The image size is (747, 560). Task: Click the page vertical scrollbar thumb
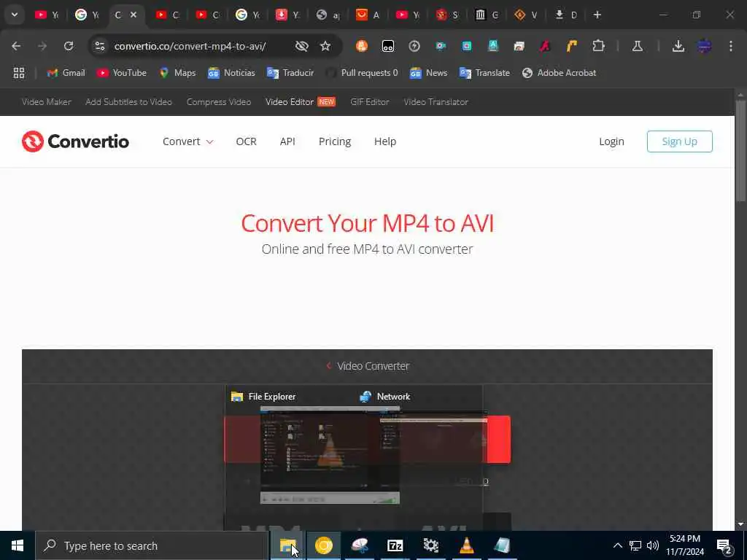(x=740, y=150)
